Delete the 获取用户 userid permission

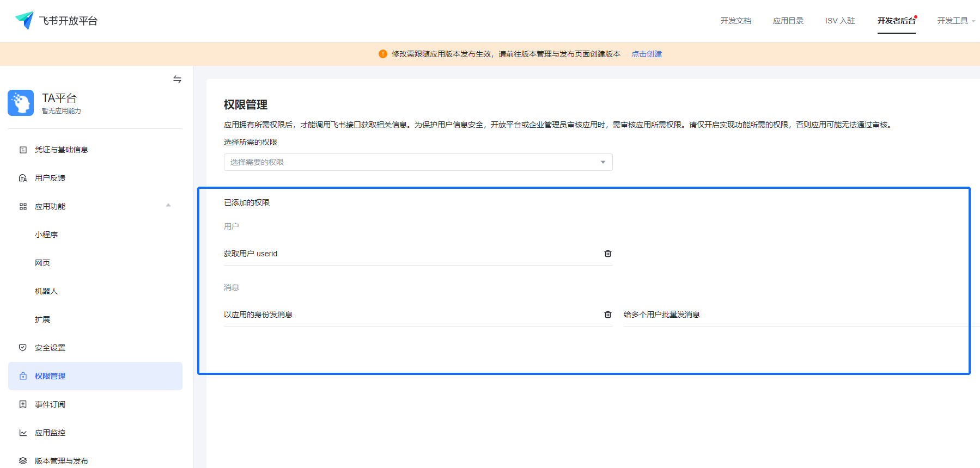(x=608, y=254)
